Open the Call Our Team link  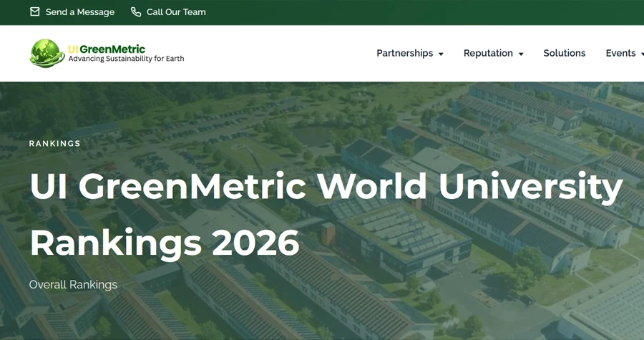click(x=176, y=12)
